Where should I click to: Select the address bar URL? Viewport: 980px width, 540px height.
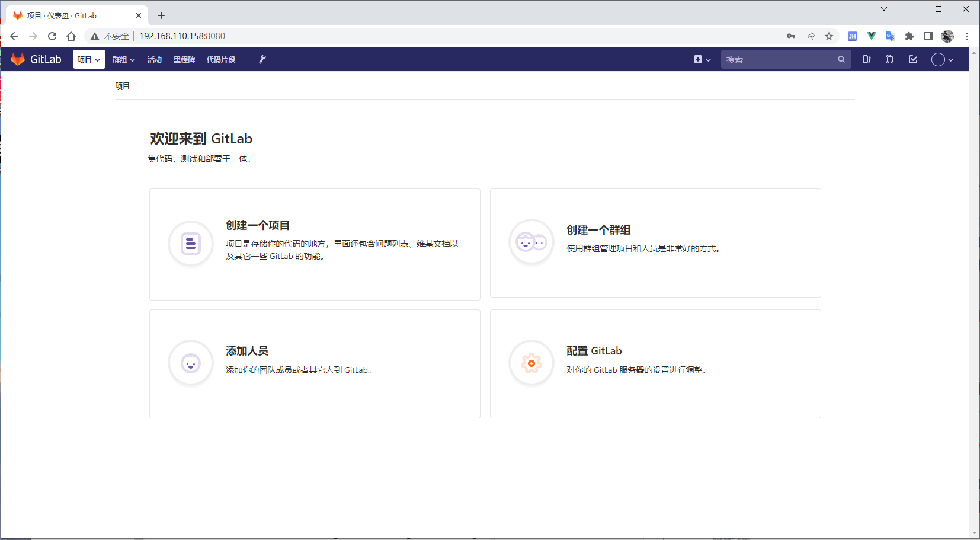point(182,36)
